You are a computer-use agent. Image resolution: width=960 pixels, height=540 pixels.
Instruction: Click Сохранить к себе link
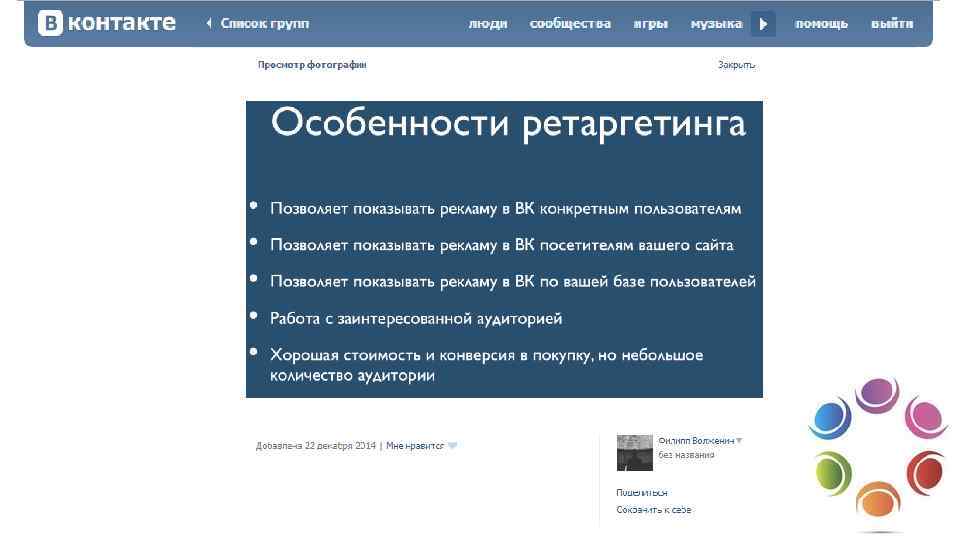(654, 509)
